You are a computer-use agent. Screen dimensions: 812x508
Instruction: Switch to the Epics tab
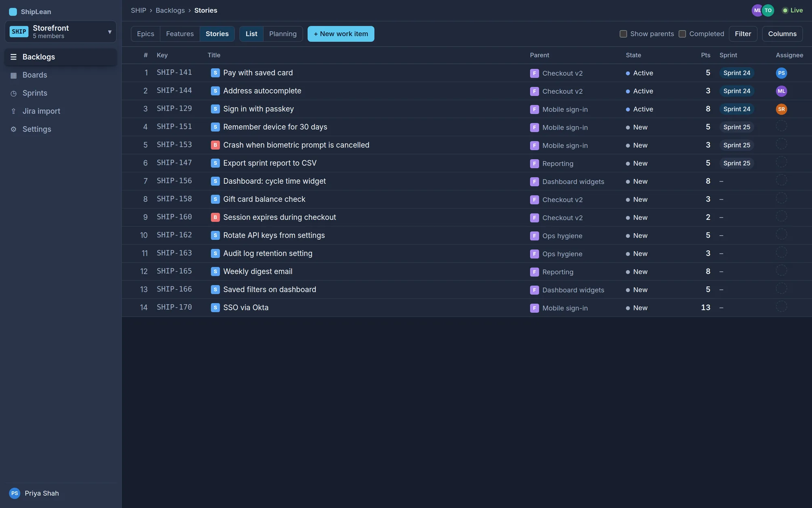pyautogui.click(x=145, y=34)
